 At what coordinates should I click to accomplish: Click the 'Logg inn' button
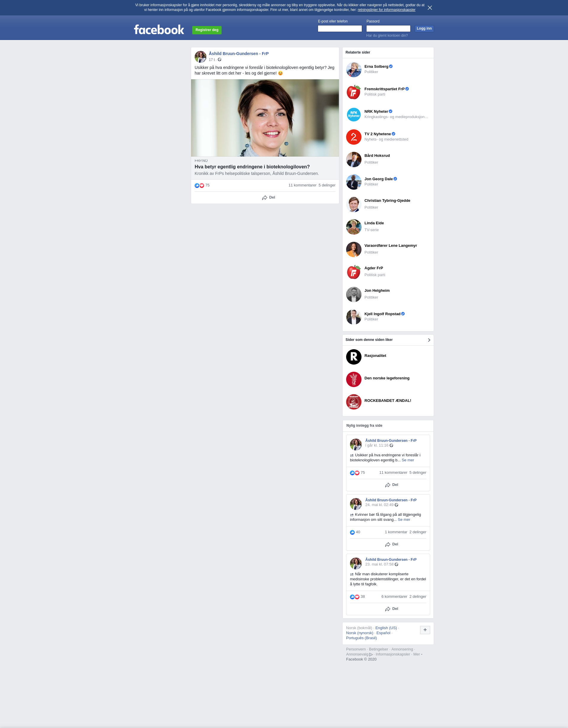click(x=424, y=29)
